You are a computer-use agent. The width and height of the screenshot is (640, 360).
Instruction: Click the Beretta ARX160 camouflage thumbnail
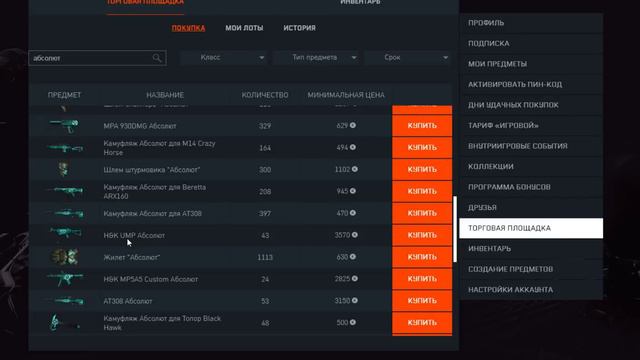[x=65, y=191]
